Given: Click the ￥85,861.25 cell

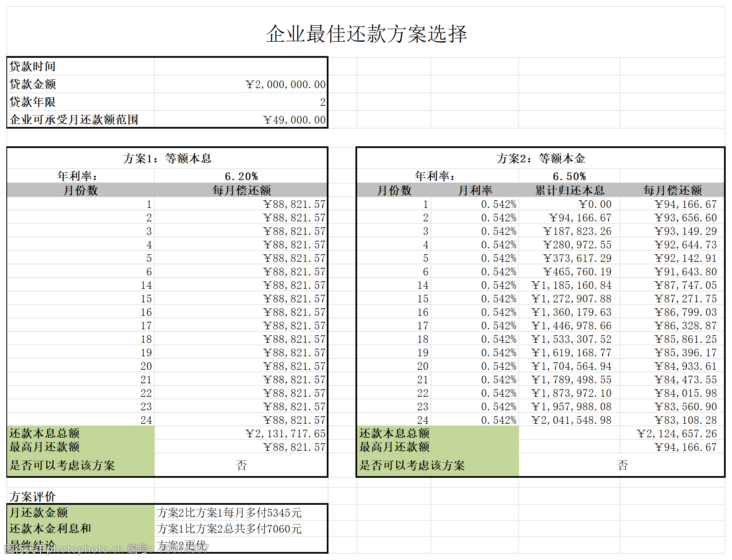Looking at the screenshot, I should coord(672,339).
